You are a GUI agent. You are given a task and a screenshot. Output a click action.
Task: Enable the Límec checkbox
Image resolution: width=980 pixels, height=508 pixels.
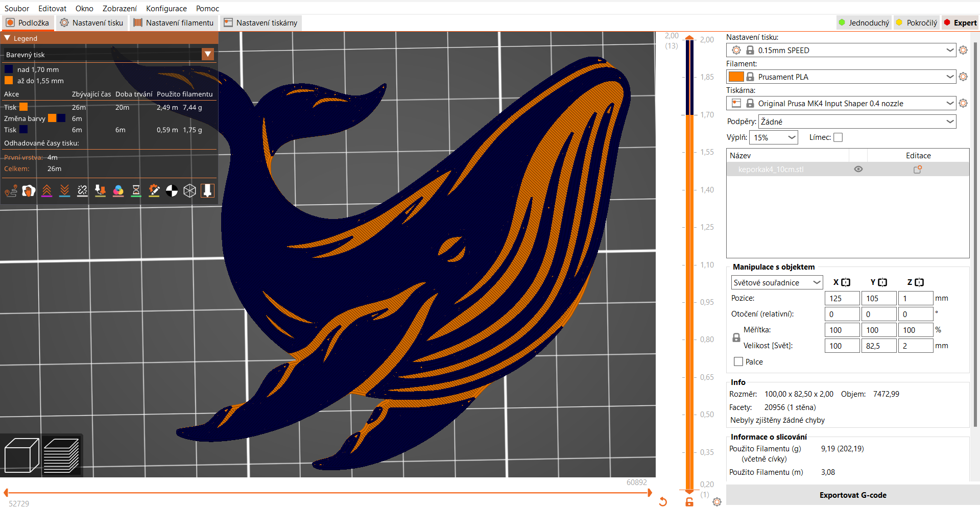pos(838,137)
